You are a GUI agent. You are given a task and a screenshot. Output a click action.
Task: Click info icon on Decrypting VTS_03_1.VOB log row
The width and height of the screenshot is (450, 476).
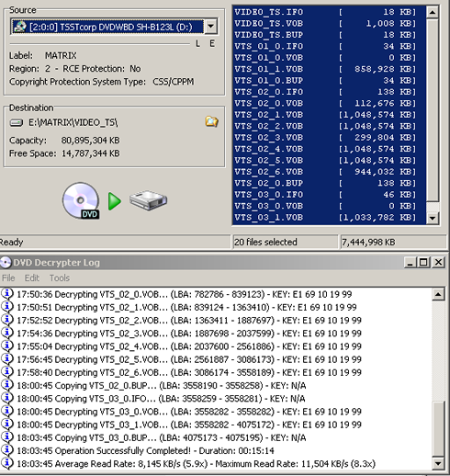(7, 425)
